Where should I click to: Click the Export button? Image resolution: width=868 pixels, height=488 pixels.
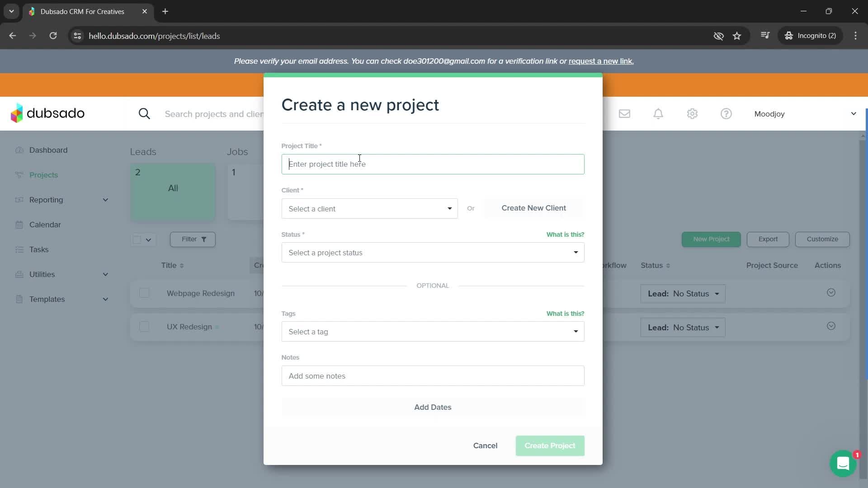tap(768, 239)
